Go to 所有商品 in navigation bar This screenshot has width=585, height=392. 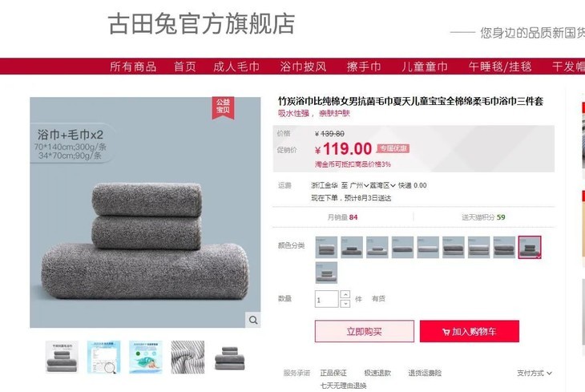133,67
